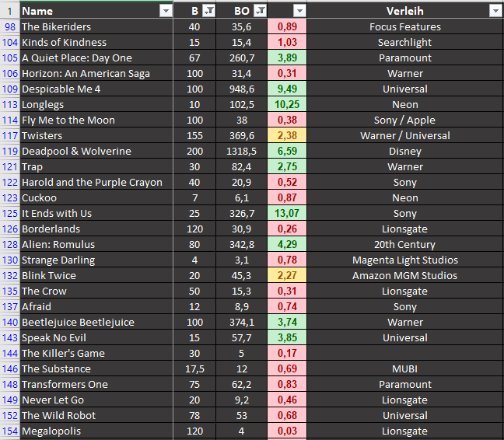Image resolution: width=504 pixels, height=440 pixels.
Task: Click the cell 'Deadpool & Wolverine'
Action: (96, 151)
